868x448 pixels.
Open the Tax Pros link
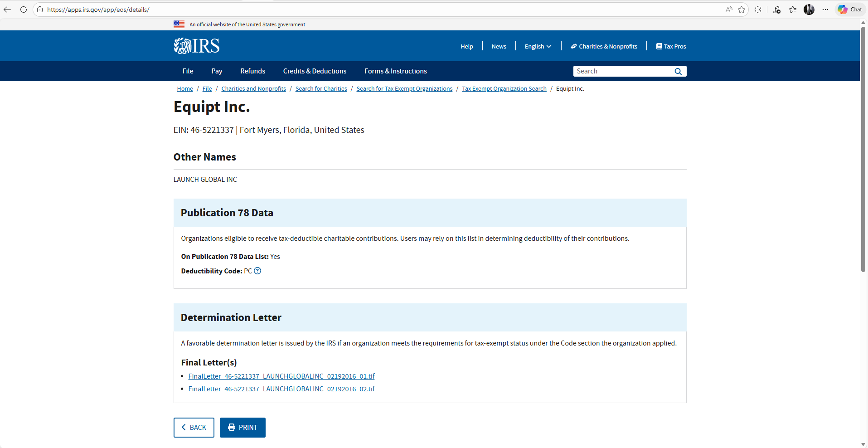(x=671, y=46)
